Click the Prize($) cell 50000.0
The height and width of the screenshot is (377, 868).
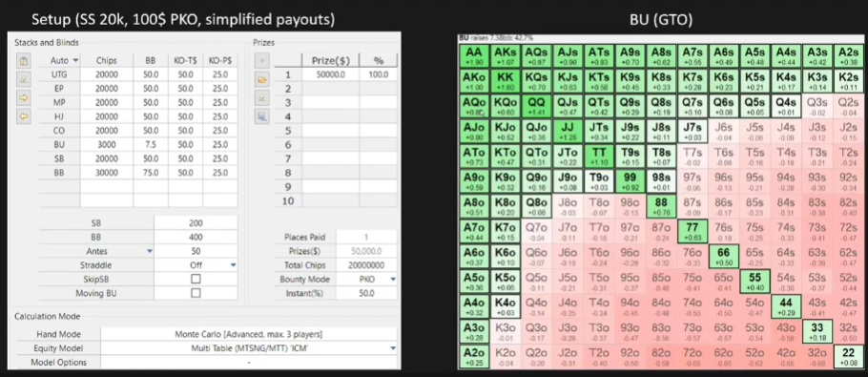pyautogui.click(x=330, y=74)
